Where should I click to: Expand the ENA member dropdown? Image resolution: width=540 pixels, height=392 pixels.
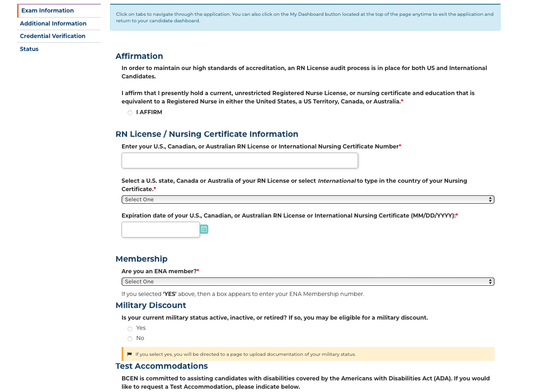[x=308, y=282]
